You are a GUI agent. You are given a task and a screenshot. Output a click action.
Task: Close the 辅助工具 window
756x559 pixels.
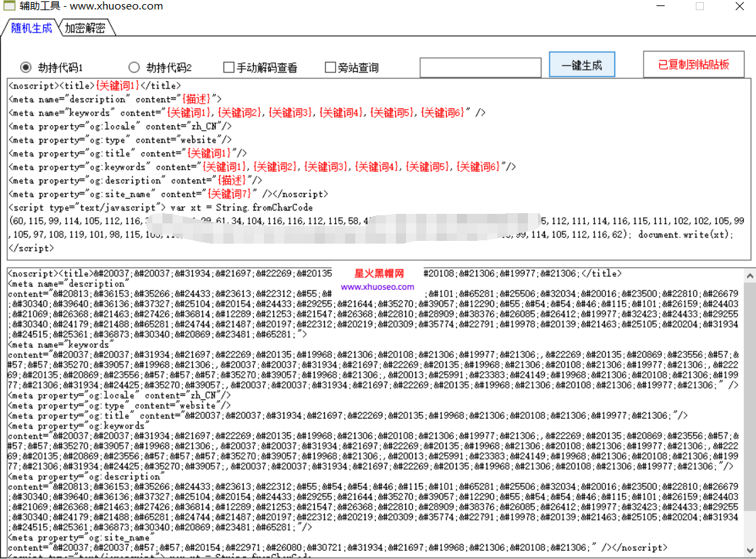pos(739,6)
